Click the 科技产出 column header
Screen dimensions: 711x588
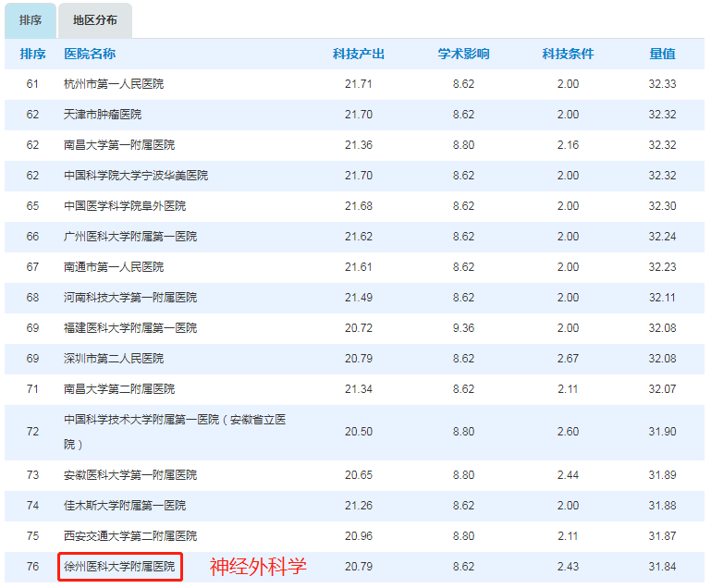tap(359, 54)
